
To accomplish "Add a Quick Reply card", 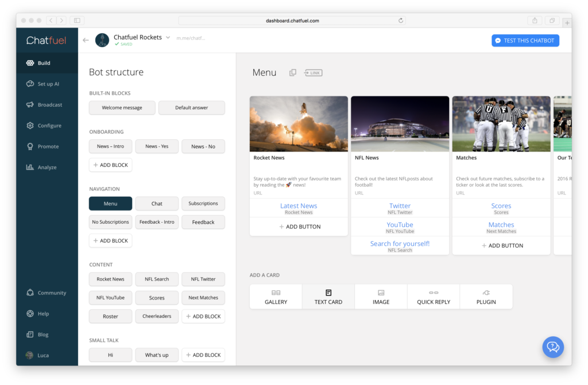I will point(434,297).
